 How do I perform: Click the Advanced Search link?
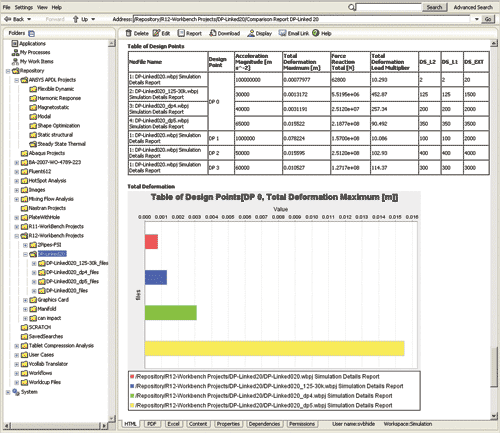click(473, 7)
